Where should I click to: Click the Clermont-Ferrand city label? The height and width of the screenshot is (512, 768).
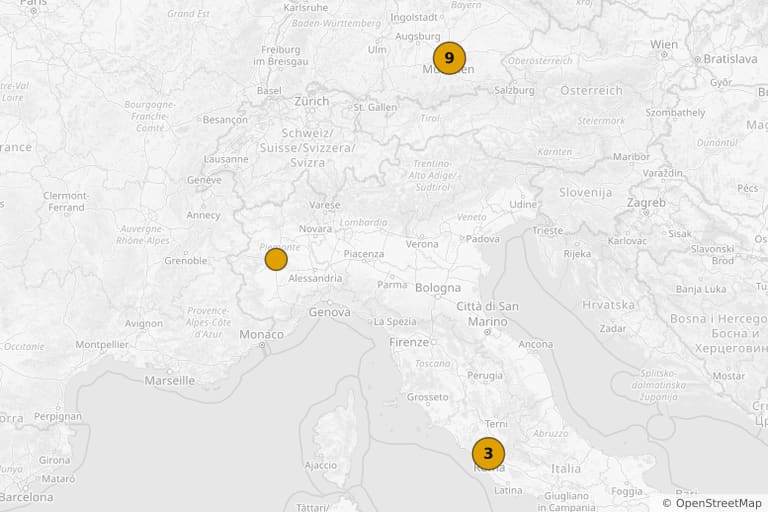click(x=66, y=201)
